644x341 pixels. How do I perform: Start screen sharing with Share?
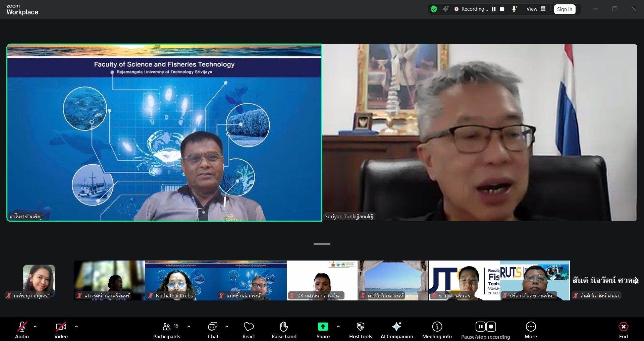tap(323, 330)
